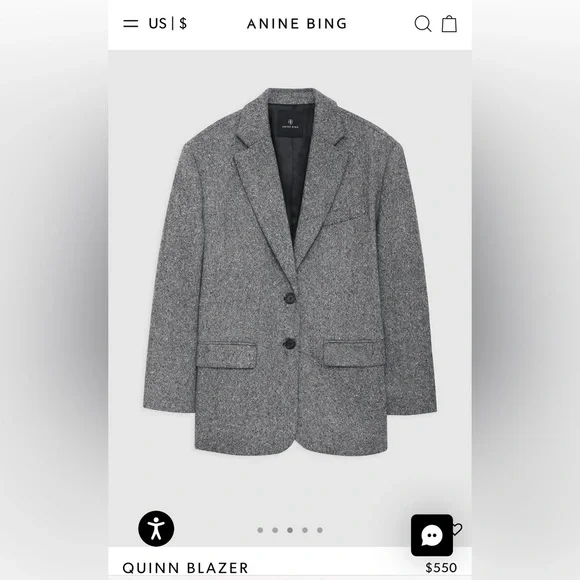This screenshot has height=580, width=580.
Task: Open the search magnifier icon
Action: (423, 24)
